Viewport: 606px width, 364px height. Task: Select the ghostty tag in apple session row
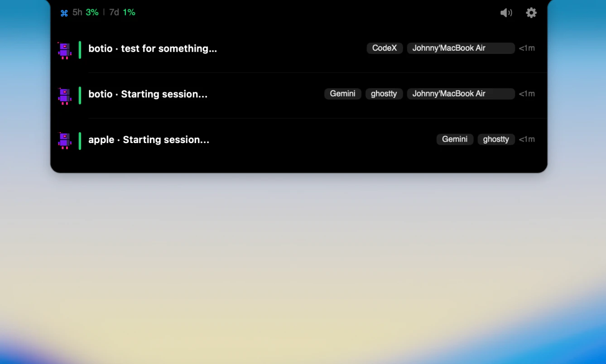(x=496, y=139)
